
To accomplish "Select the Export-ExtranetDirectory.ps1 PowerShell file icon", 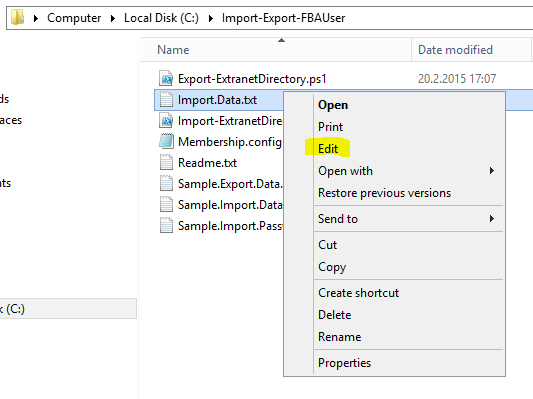I will [166, 79].
